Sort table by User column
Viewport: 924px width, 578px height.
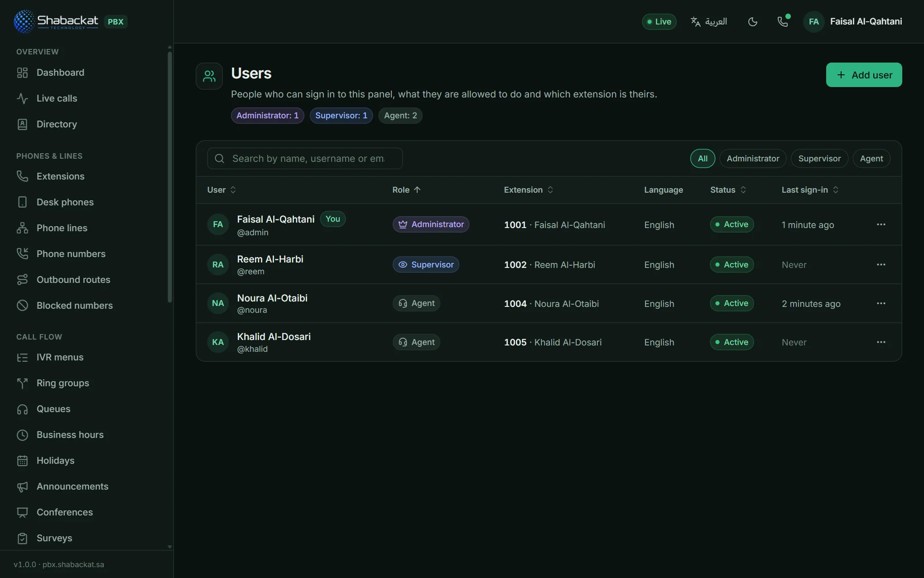[x=221, y=189]
